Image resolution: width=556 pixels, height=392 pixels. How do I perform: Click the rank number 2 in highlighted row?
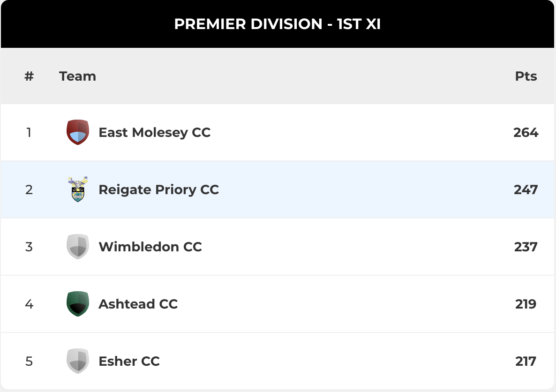tap(29, 189)
